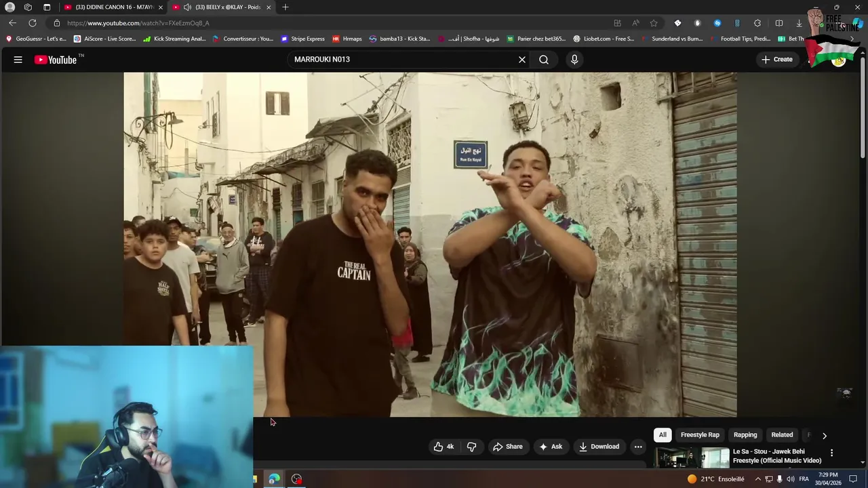Viewport: 868px width, 488px height.
Task: Clear the search text with X
Action: (x=522, y=60)
